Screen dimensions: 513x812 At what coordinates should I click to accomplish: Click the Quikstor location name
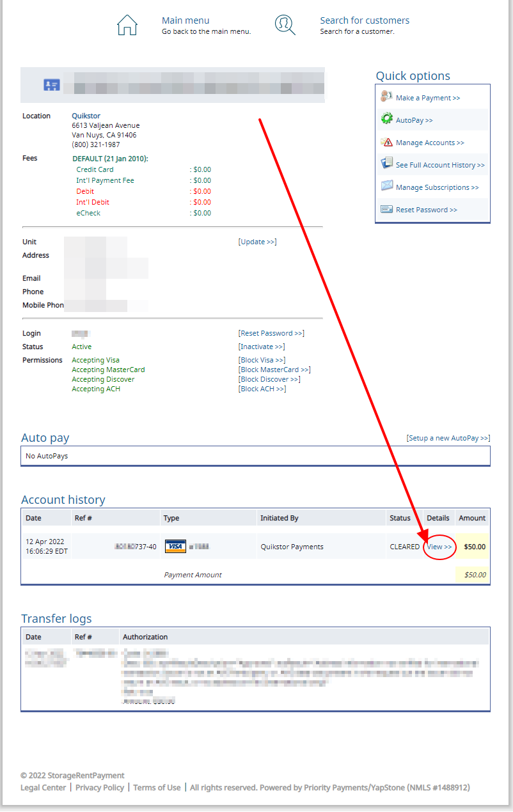86,116
